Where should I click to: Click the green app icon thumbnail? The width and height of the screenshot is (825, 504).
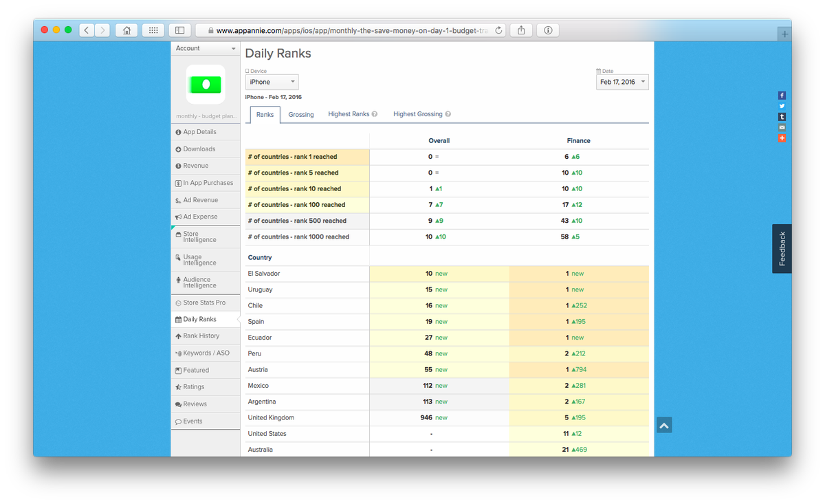(206, 85)
